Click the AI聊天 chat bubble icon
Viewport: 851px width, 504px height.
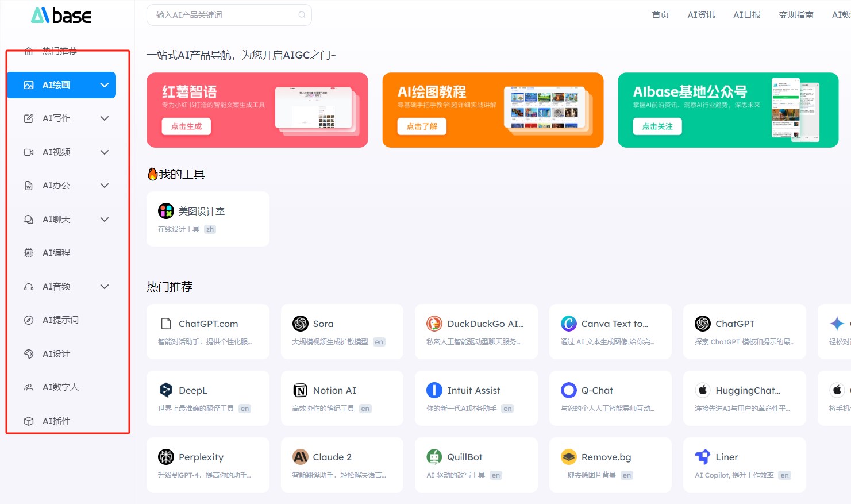point(29,220)
